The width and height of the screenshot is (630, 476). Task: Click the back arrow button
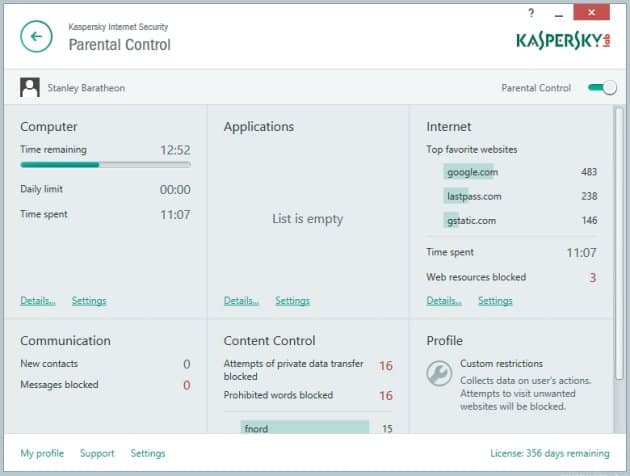36,37
